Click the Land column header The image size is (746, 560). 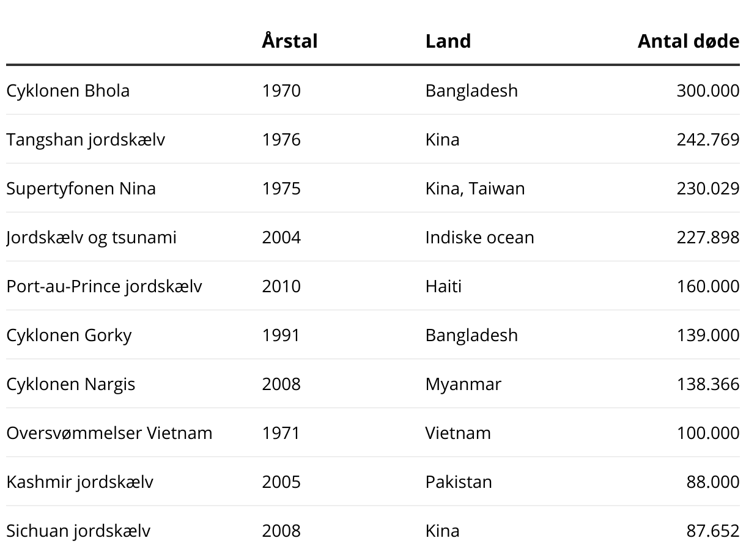point(448,41)
